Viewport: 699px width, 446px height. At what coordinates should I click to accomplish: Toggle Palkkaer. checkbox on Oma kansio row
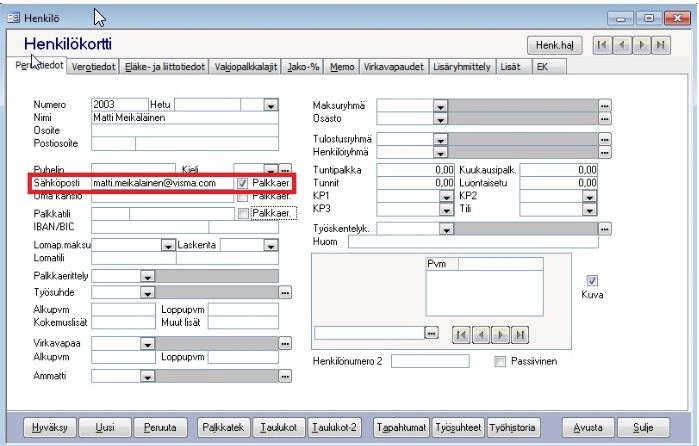243,197
